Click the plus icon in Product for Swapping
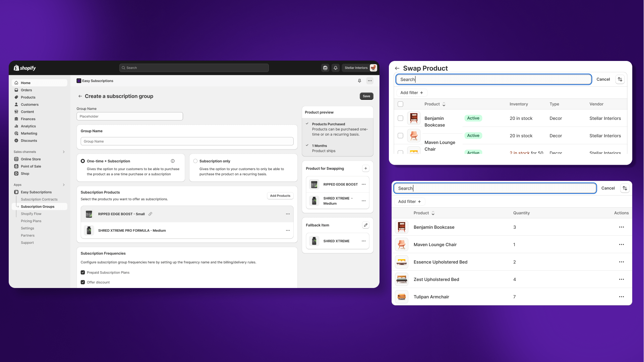 coord(365,168)
